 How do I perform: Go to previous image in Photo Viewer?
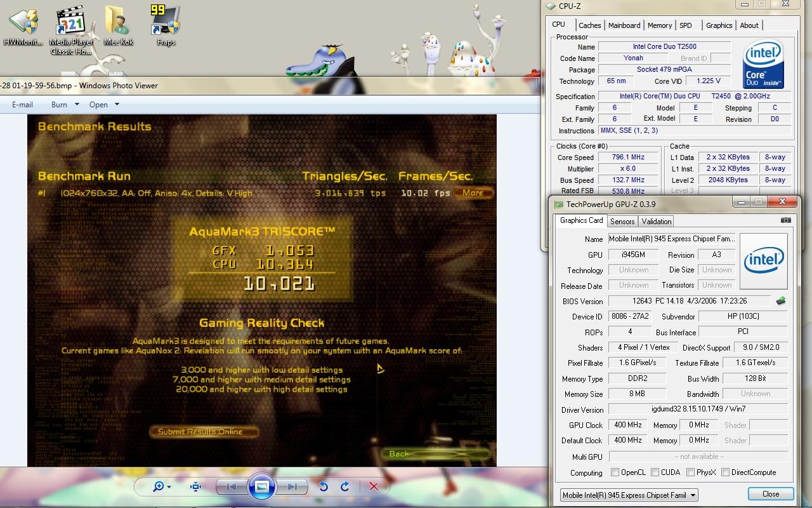click(x=232, y=487)
